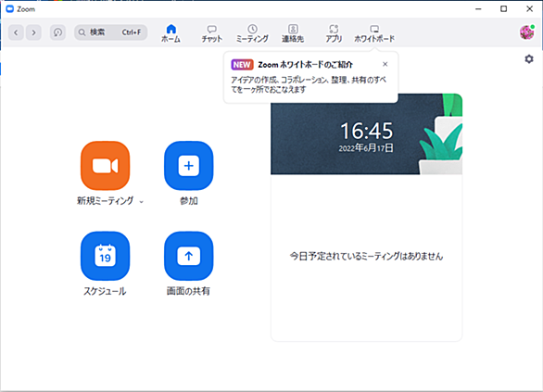Click the NEW badge in whiteboard tooltip
The width and height of the screenshot is (543, 392).
point(242,65)
